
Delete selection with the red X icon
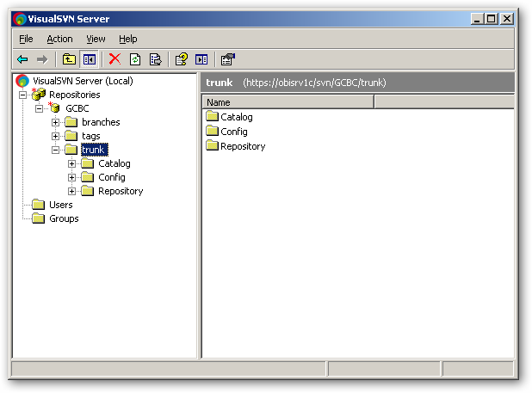[114, 59]
